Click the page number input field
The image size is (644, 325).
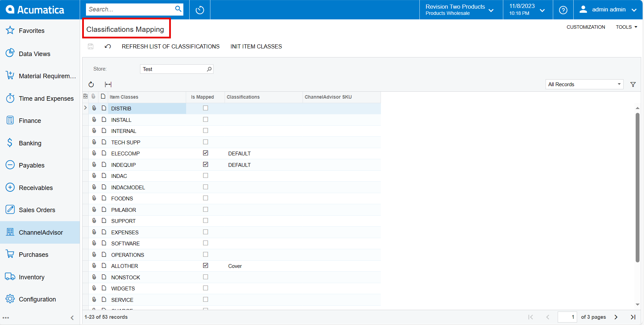tap(567, 317)
